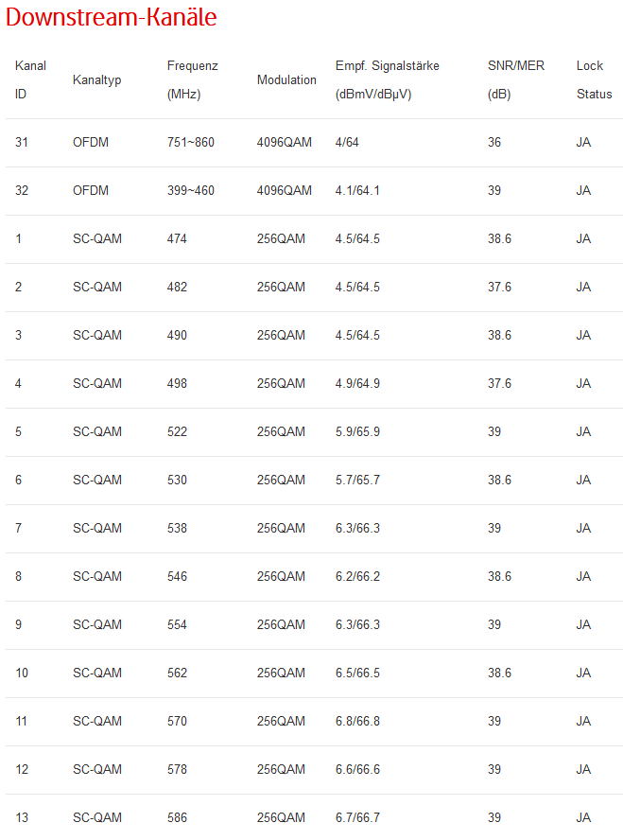Select the Kanaltyp column header
The height and width of the screenshot is (840, 623).
click(x=96, y=80)
